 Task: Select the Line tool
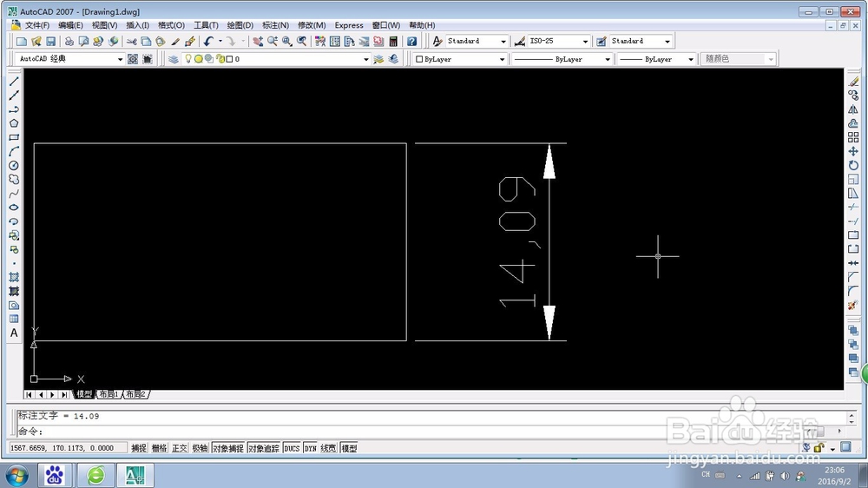[14, 82]
